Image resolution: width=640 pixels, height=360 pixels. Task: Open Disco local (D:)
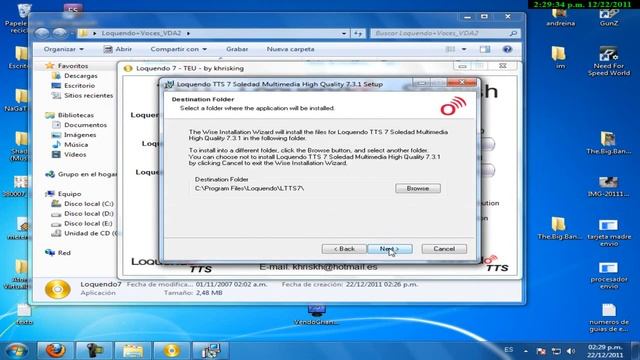89,213
